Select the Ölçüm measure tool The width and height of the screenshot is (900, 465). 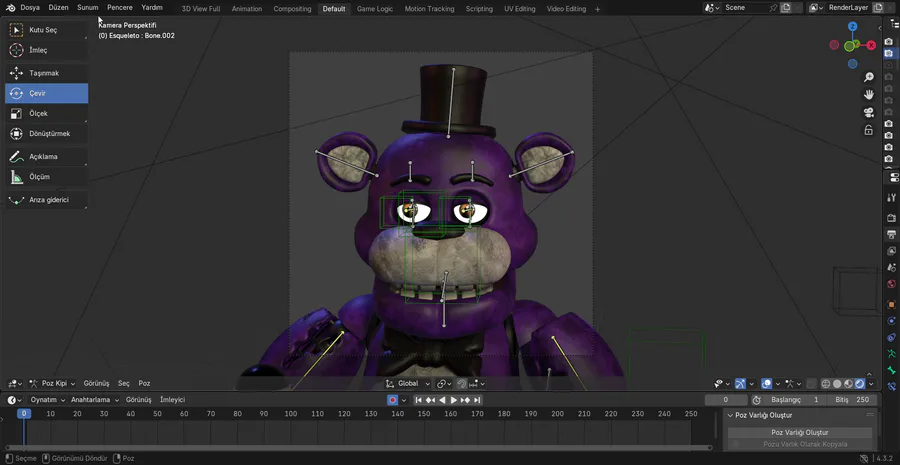[x=46, y=176]
